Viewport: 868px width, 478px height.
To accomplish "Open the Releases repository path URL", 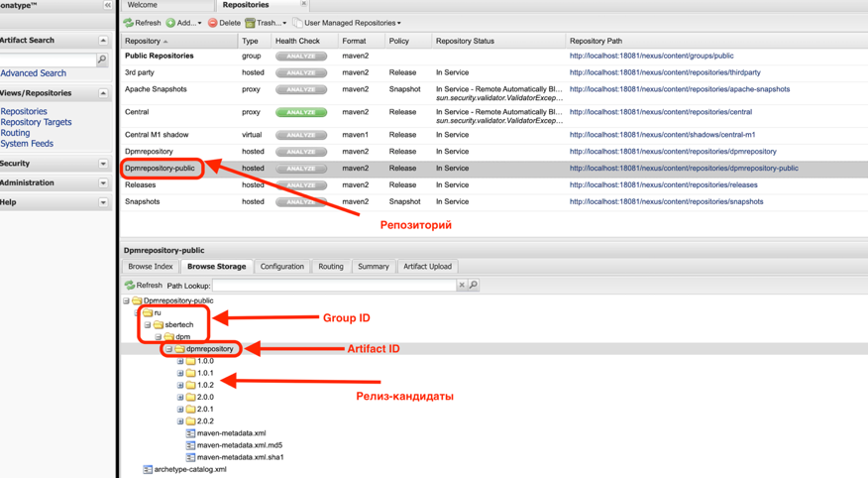I will 663,184.
